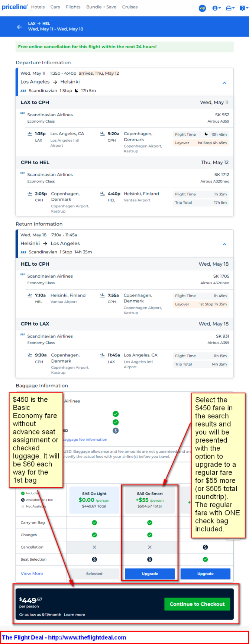Click SAS Go Smart Changes checkmark
The height and width of the screenshot is (644, 249).
tap(150, 535)
